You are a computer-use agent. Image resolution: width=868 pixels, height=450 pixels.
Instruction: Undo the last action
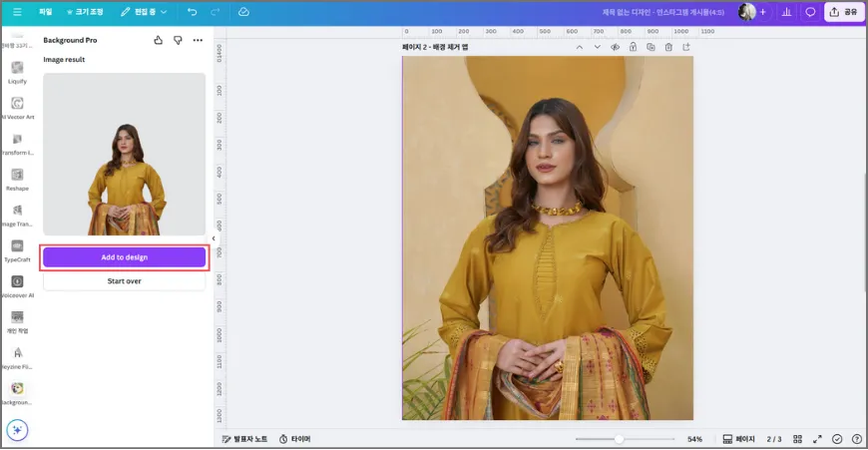coord(192,12)
